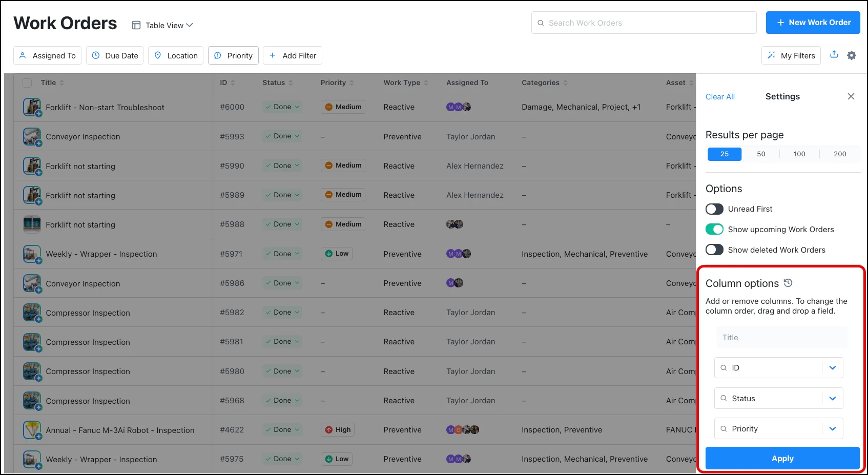Screen dimensions: 868x475
Task: Click assignee avatars on work order #5986
Action: (454, 283)
